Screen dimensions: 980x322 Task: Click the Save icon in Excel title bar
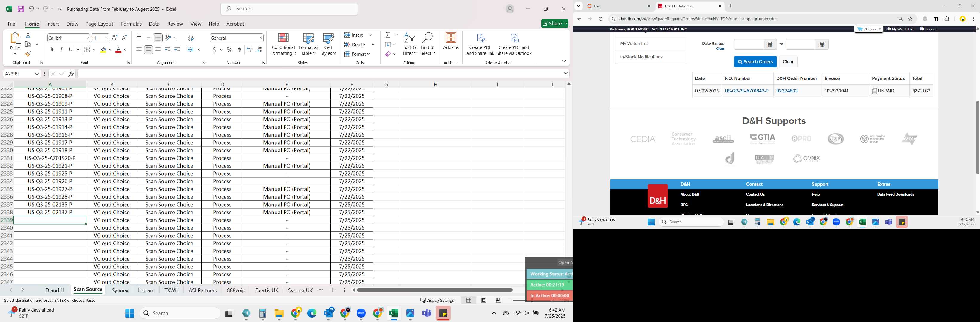[21, 9]
